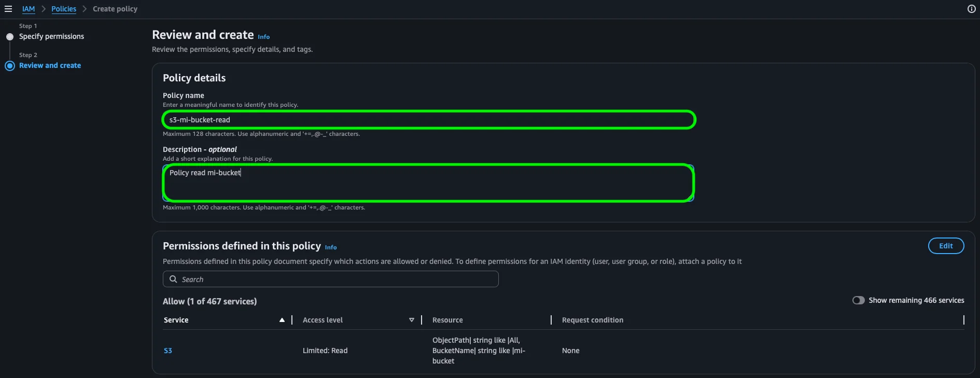The width and height of the screenshot is (980, 378).
Task: Go to Specify permissions step
Action: pyautogui.click(x=51, y=36)
